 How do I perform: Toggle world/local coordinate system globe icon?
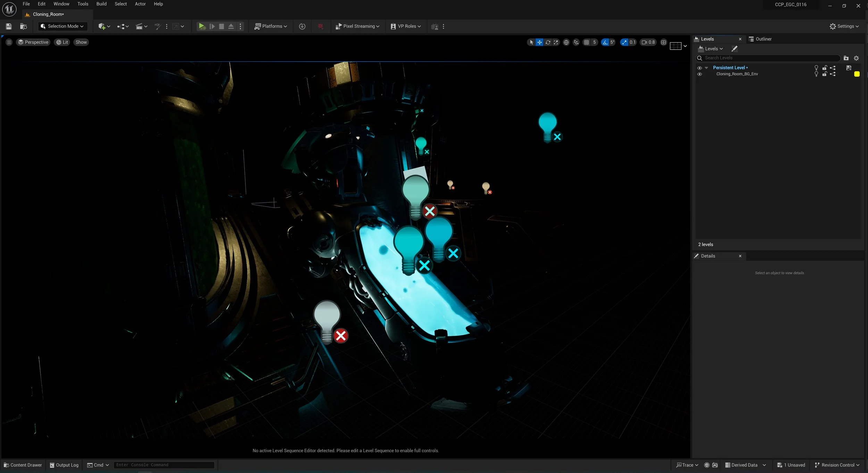click(x=566, y=42)
